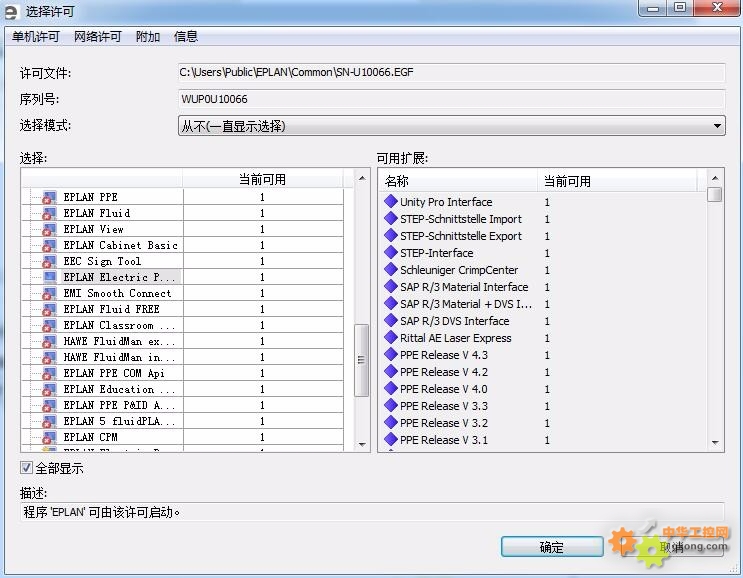This screenshot has width=743, height=578.
Task: Click the description text 程序 'EPLAN' 可由该许可启动
Action: pos(101,512)
